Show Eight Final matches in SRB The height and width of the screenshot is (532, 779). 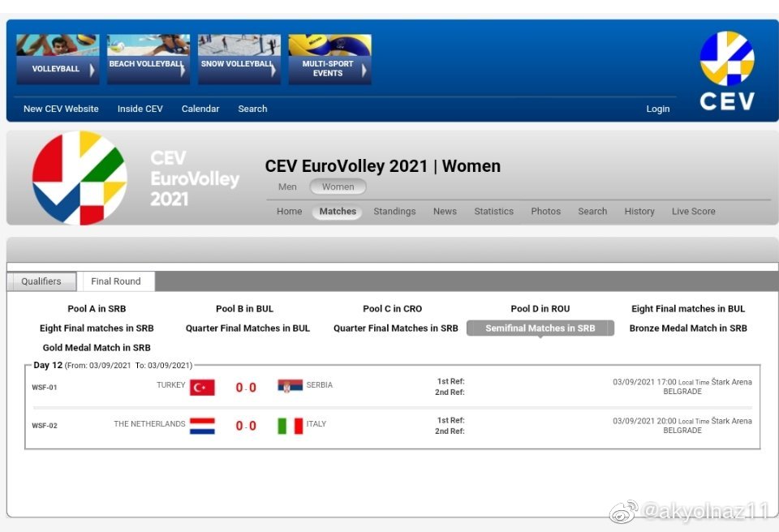(x=97, y=328)
